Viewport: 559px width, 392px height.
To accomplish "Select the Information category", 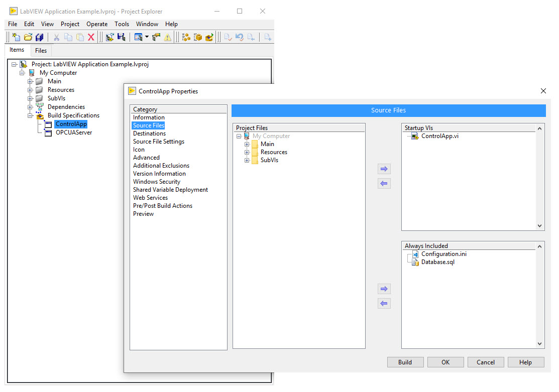I will 149,117.
